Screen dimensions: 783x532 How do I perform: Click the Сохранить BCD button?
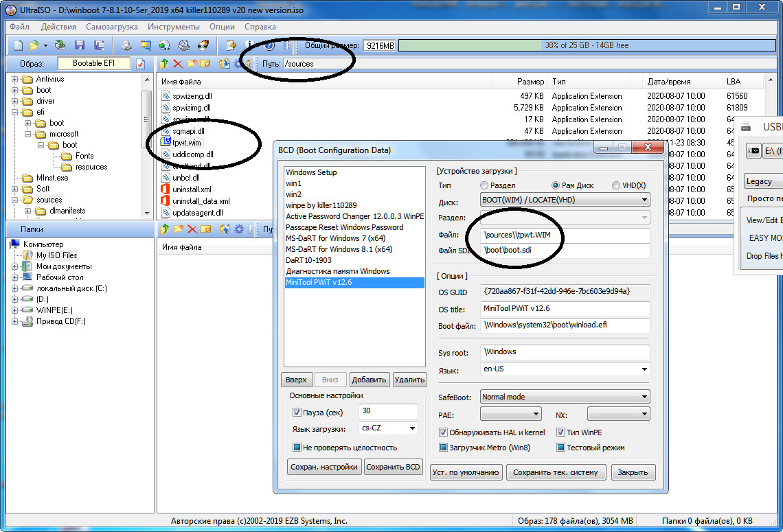point(394,467)
